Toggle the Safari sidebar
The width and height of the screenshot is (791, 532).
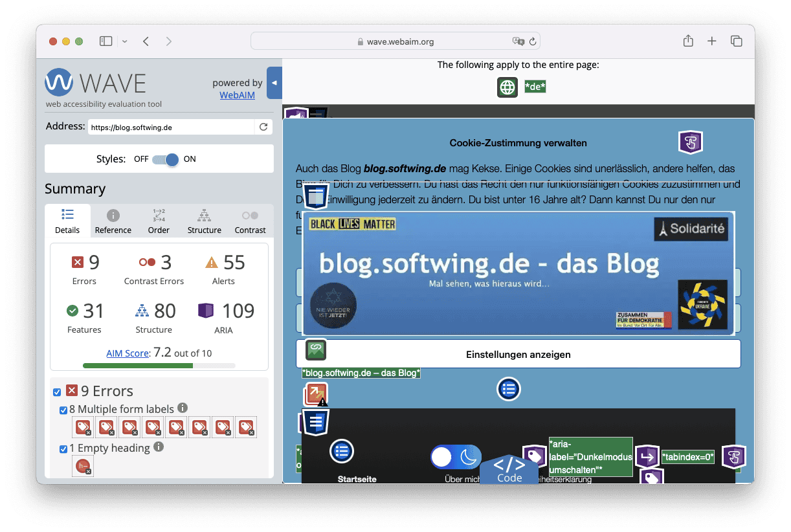(x=106, y=41)
